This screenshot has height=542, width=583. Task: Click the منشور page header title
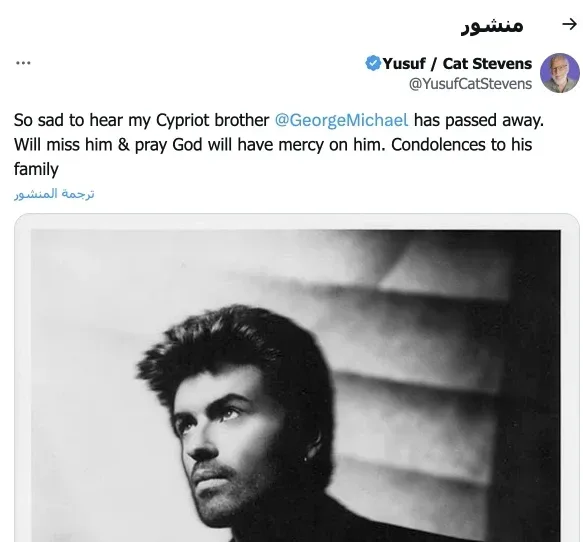click(492, 25)
